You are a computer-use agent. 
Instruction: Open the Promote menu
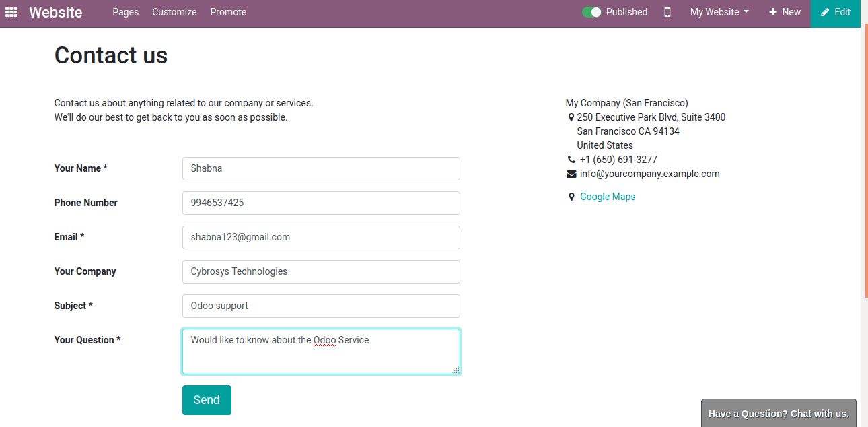[228, 12]
